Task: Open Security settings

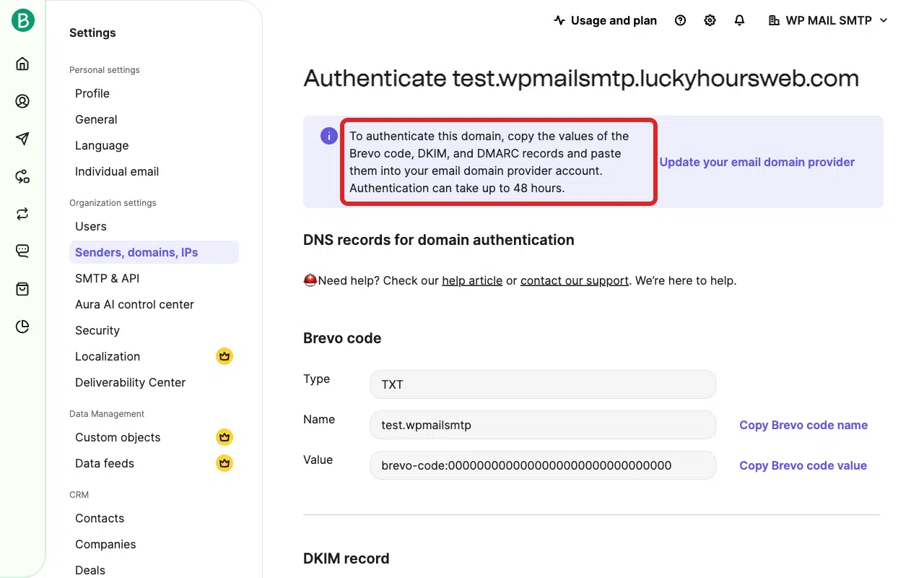Action: 97,330
